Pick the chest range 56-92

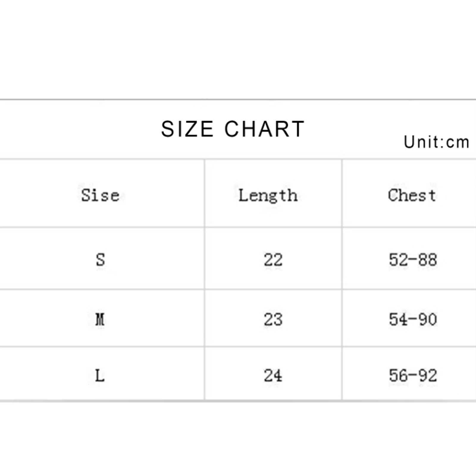(x=413, y=375)
